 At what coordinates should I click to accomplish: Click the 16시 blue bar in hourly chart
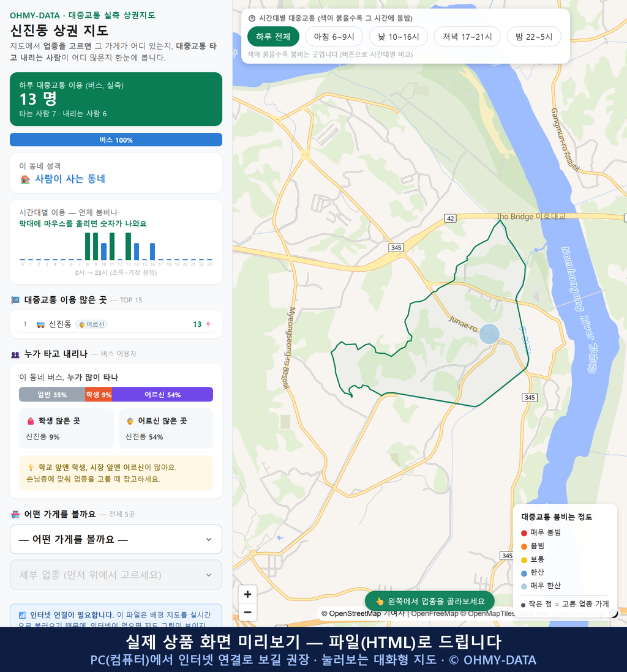click(x=152, y=252)
